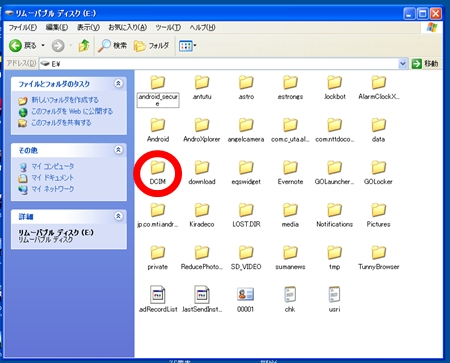Select the tmp folder

(x=335, y=258)
